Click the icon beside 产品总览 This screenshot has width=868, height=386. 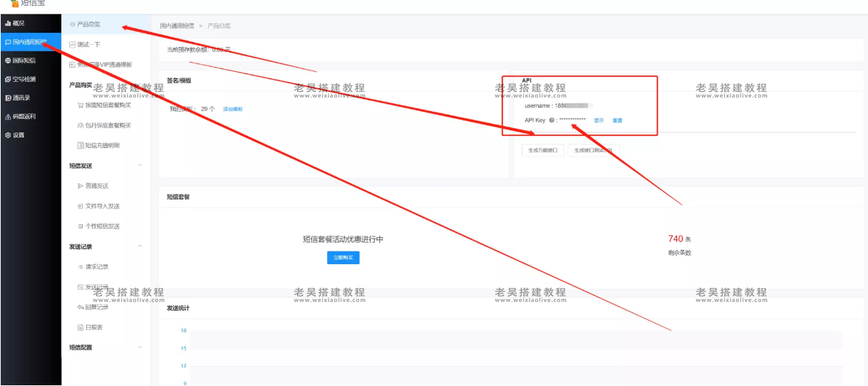pyautogui.click(x=72, y=24)
